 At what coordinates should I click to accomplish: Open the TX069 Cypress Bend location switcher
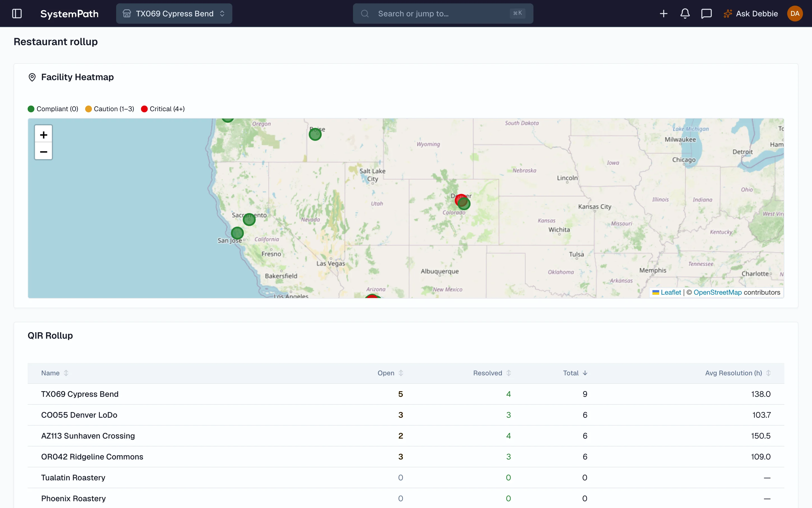pos(174,14)
